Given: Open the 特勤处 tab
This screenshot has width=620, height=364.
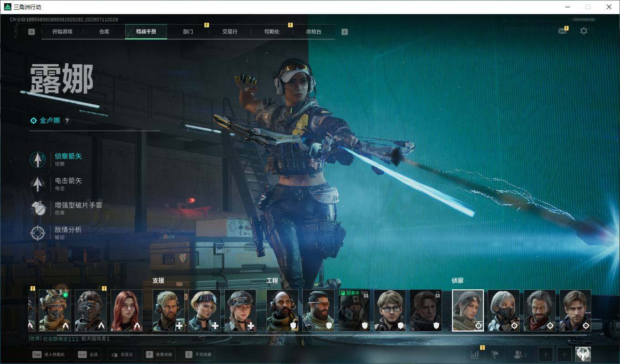Looking at the screenshot, I should click(272, 32).
